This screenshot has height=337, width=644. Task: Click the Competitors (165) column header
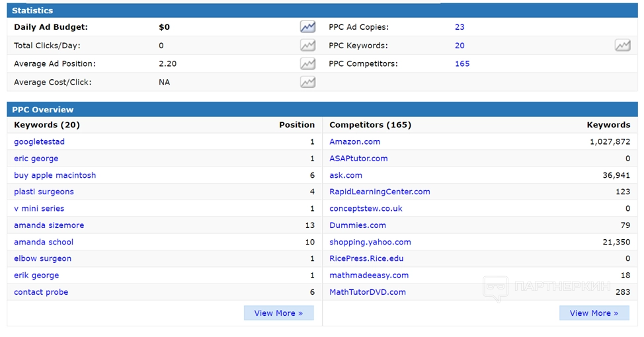pyautogui.click(x=370, y=125)
